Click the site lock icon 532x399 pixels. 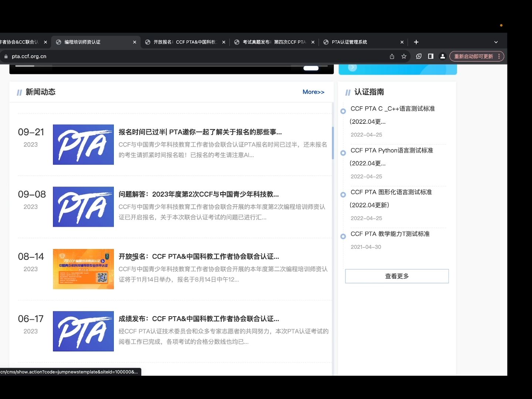tap(6, 57)
